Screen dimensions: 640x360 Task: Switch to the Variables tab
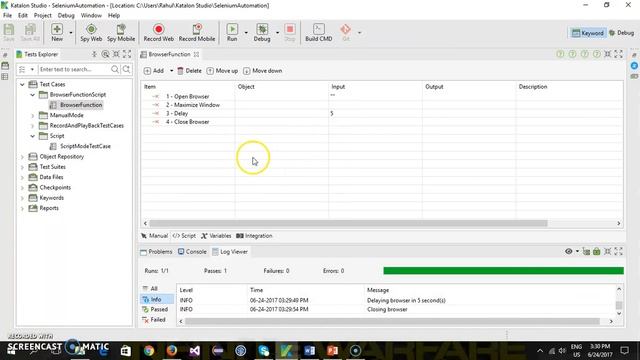(x=216, y=236)
